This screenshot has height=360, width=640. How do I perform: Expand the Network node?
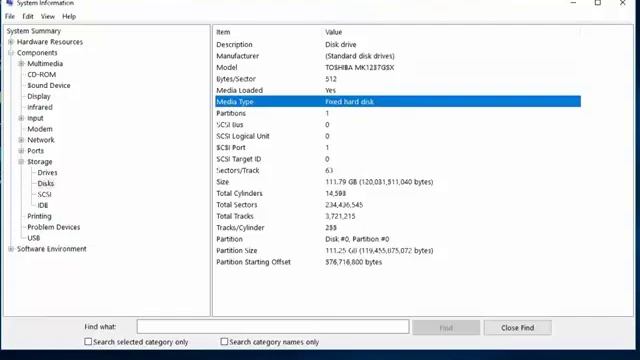pyautogui.click(x=21, y=140)
